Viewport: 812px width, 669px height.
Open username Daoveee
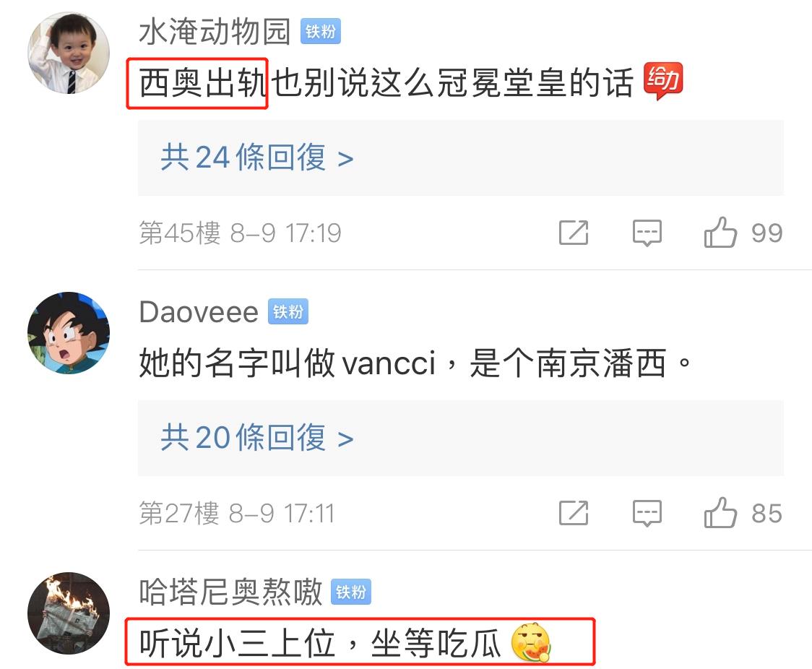(199, 312)
